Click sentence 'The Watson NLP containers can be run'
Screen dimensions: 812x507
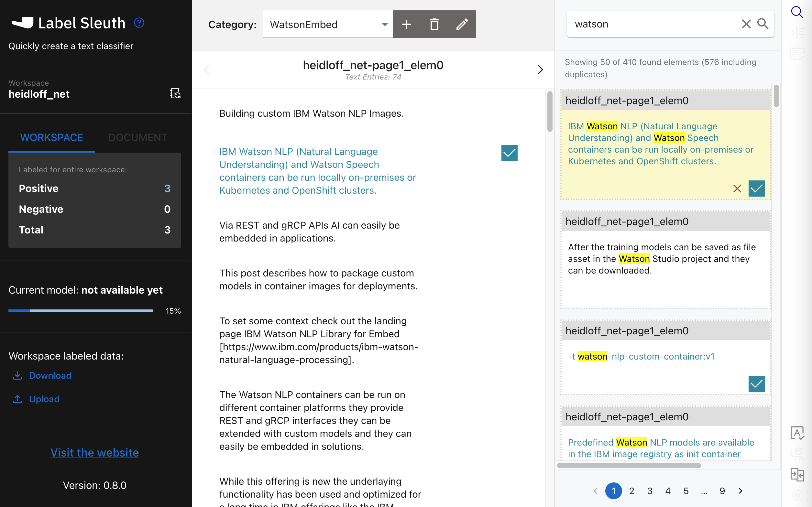[315, 420]
